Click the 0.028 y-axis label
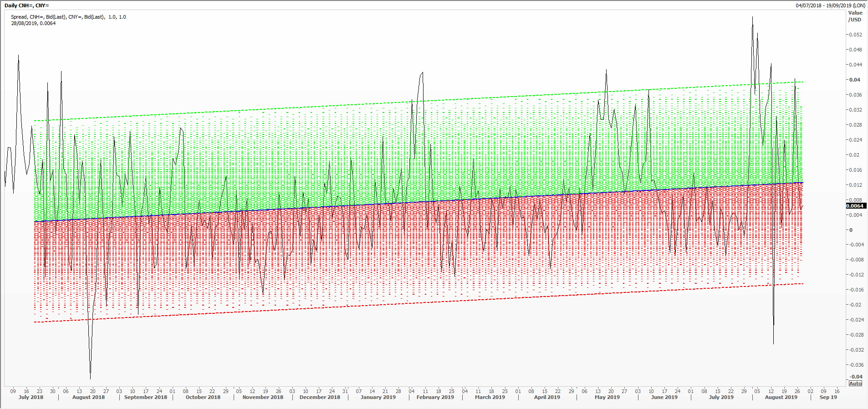The height and width of the screenshot is (409, 868). [855, 125]
